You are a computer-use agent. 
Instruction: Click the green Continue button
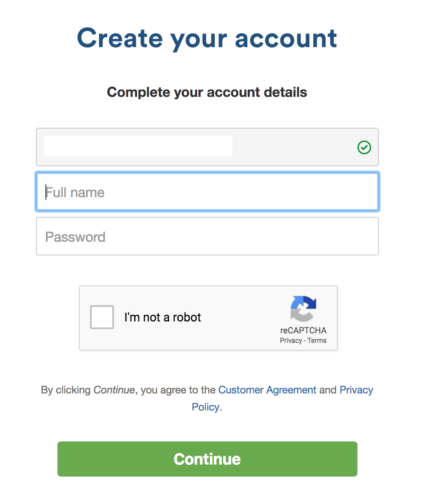point(207,459)
